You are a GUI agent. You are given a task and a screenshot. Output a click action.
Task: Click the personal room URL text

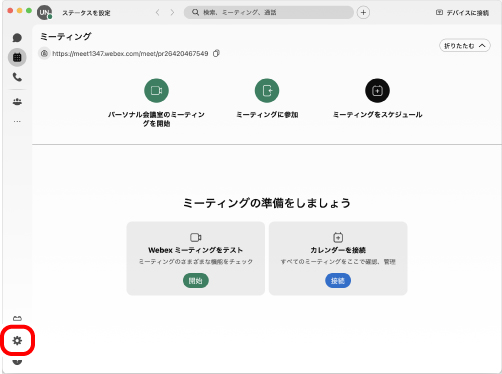click(130, 53)
